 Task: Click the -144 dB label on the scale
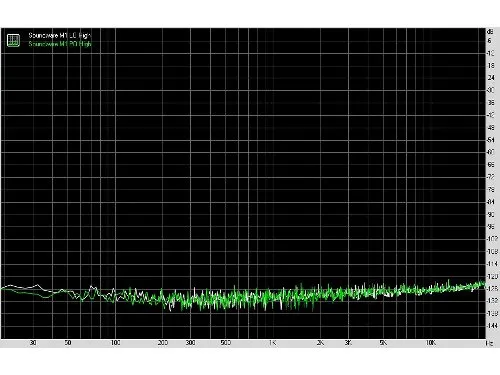click(x=492, y=325)
